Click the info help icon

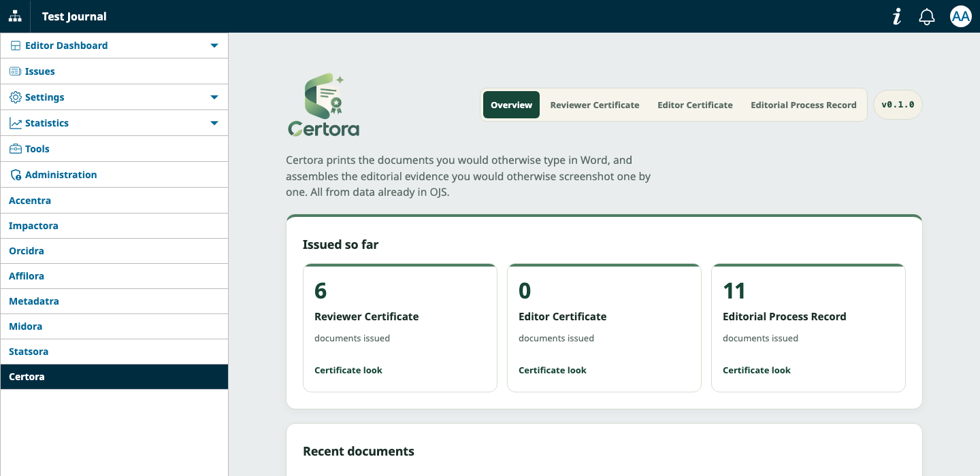tap(897, 16)
